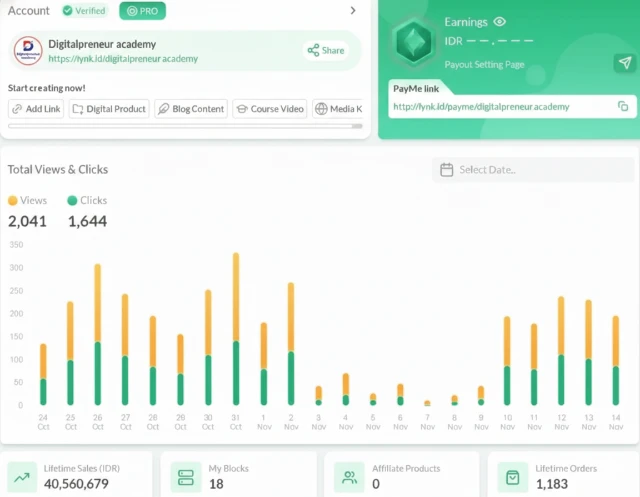Click the paper plane send icon
This screenshot has height=497, width=640.
point(624,62)
